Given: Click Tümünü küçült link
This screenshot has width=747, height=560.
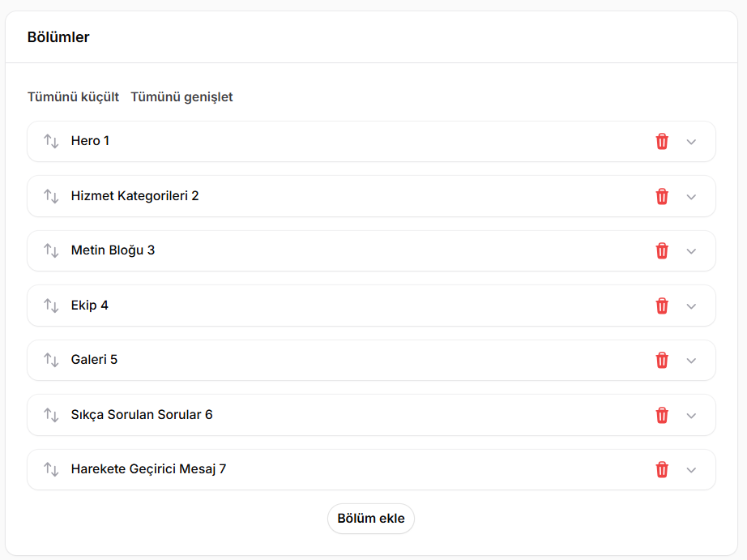Looking at the screenshot, I should pos(73,96).
